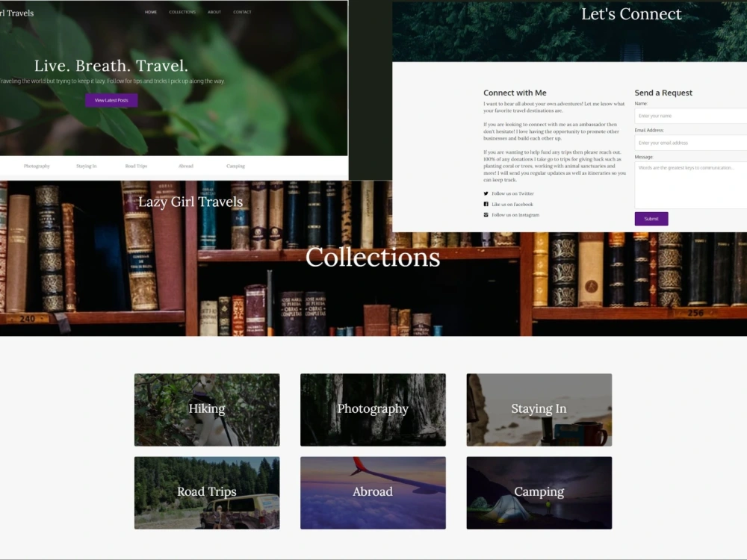
Task: Open the Hiking collection card
Action: point(207,409)
